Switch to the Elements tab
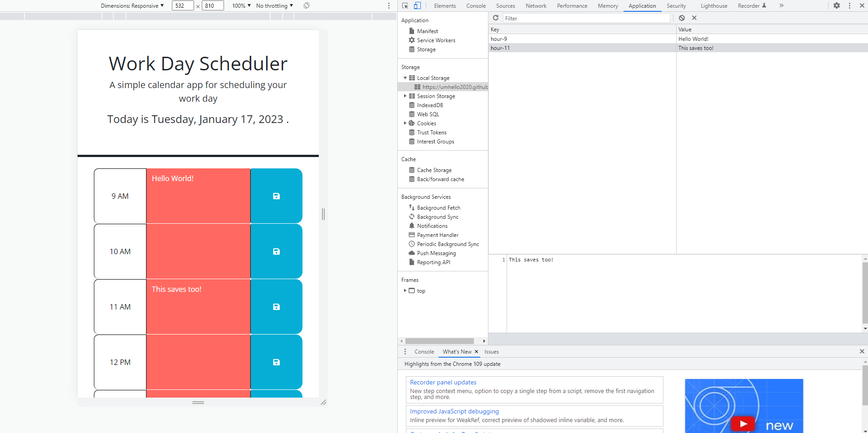The image size is (868, 433). [x=445, y=6]
